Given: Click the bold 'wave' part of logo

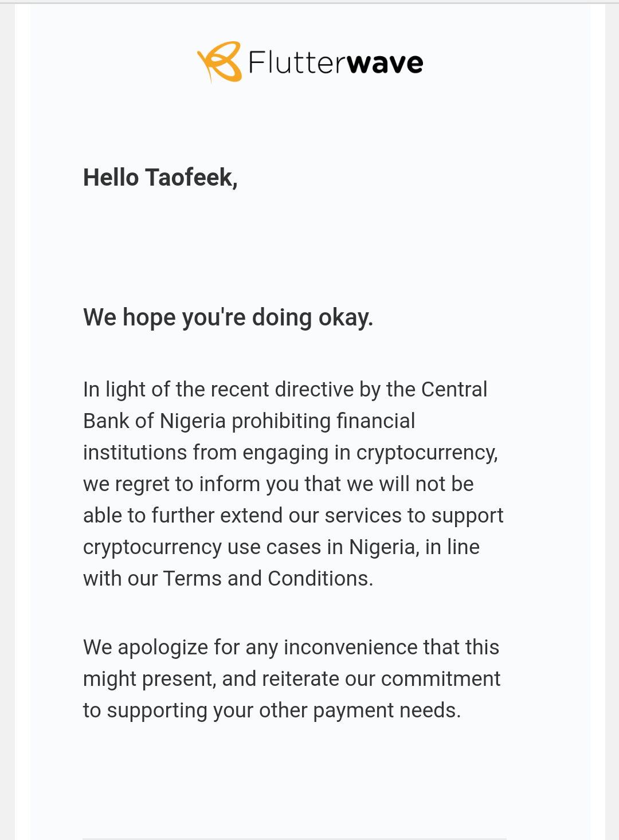Looking at the screenshot, I should point(385,63).
